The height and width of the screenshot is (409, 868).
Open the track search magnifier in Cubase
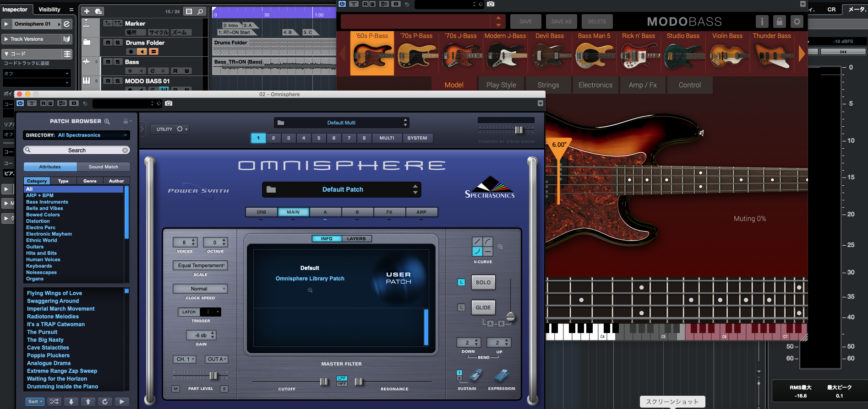(200, 11)
